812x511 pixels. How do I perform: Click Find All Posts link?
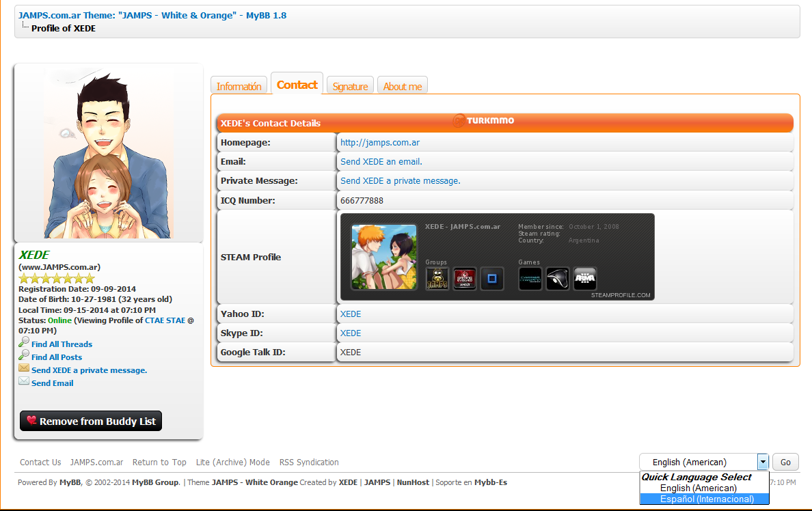click(57, 357)
